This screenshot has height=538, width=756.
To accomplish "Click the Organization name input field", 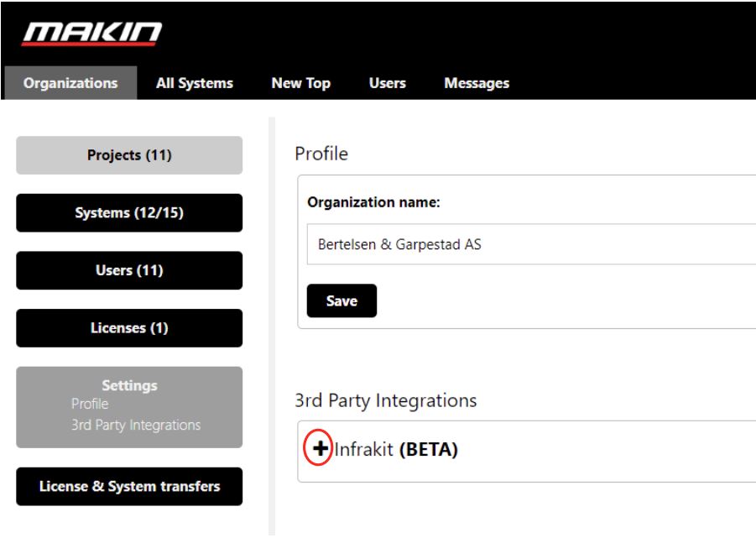I will tap(531, 244).
